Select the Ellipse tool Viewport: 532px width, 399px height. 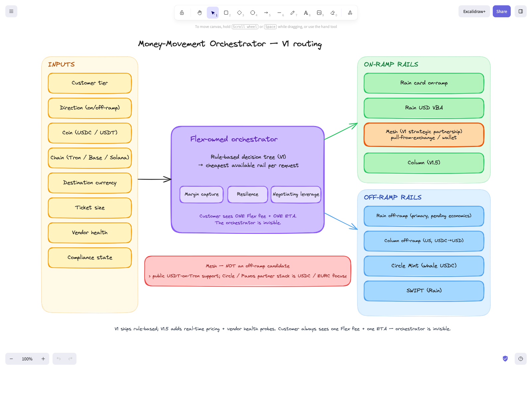253,13
